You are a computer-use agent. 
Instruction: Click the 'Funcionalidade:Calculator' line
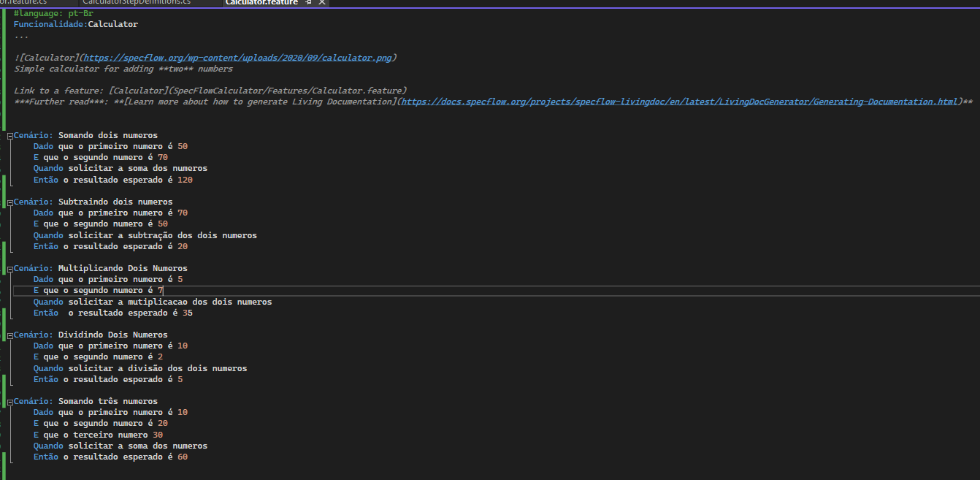76,24
